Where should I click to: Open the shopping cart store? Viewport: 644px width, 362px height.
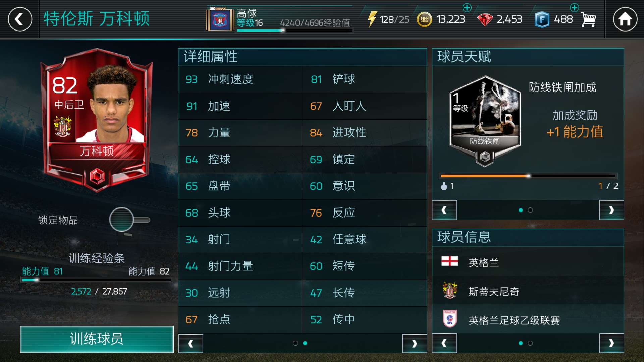(589, 20)
